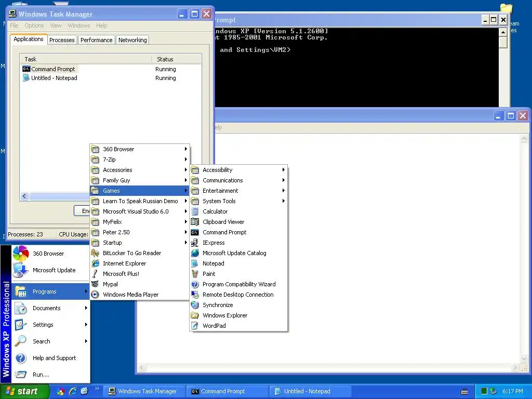Launch WordPad from Accessories submenu
Viewport: 532px width, 399px height.
click(239, 326)
